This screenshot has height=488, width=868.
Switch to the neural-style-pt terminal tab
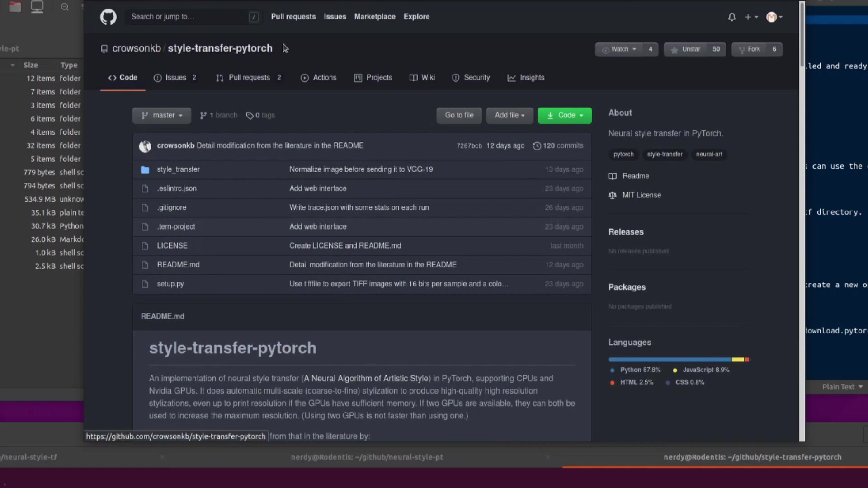coord(367,457)
